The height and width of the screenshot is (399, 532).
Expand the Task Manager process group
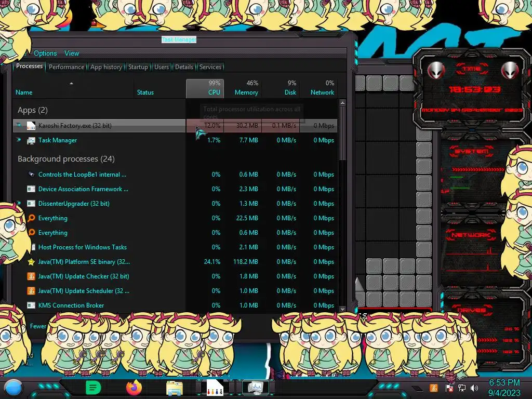pyautogui.click(x=18, y=139)
